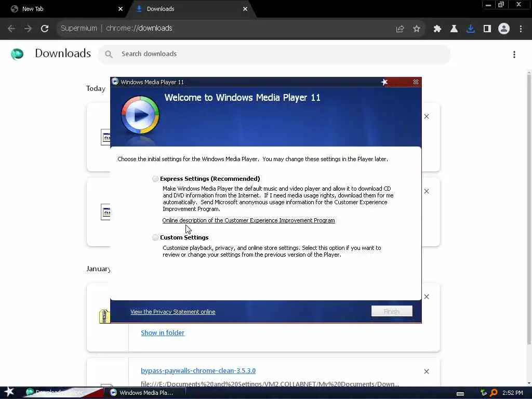532x399 pixels.
Task: Click the Downloads tab download icon
Action: [139, 9]
